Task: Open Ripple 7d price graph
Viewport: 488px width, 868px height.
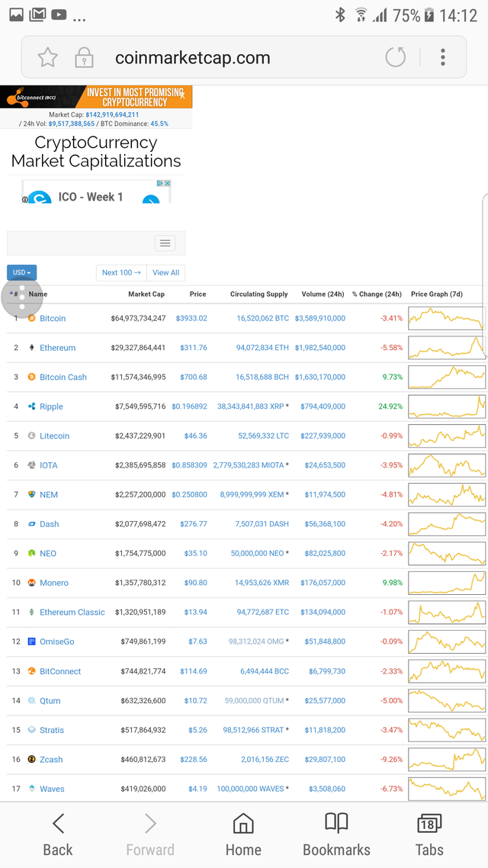Action: click(447, 407)
